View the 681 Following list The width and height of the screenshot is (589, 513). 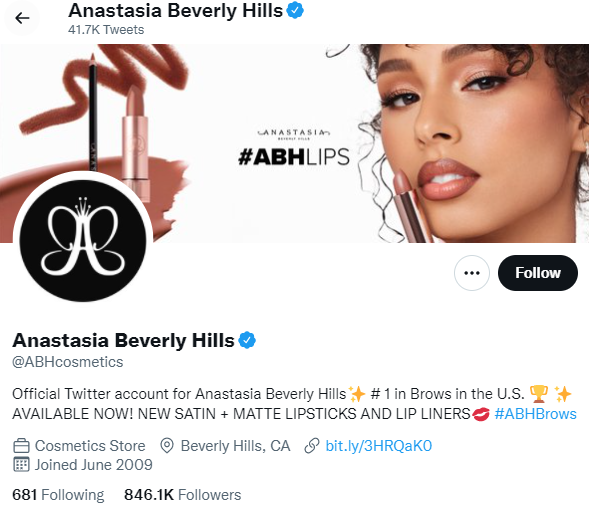pos(58,495)
